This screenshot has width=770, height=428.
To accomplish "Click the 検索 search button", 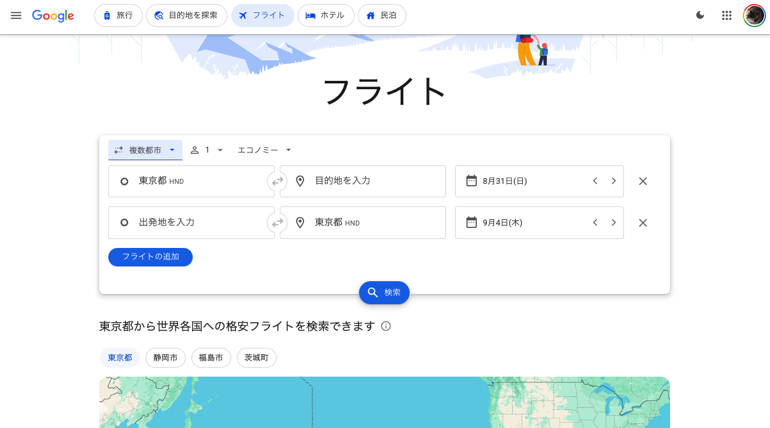I will click(384, 293).
